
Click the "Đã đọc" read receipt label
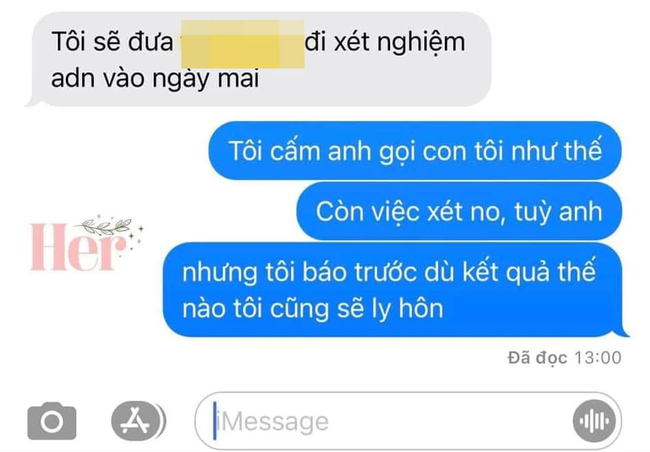click(538, 357)
